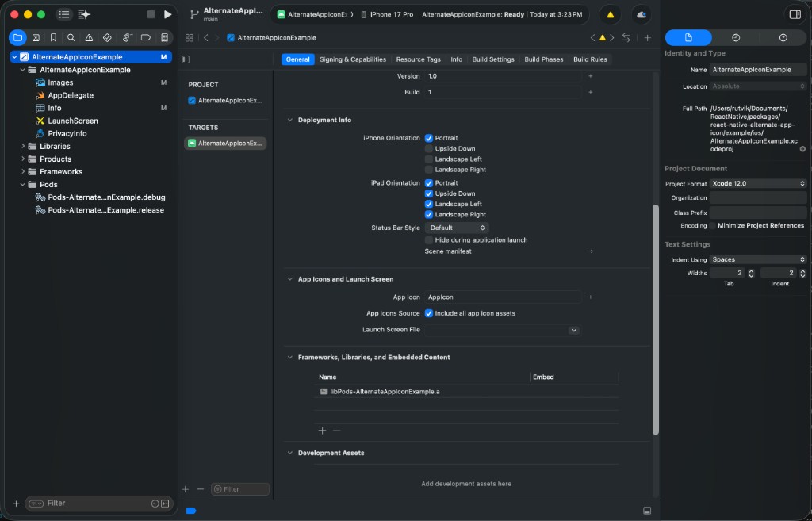Collapse the Deployment Info section
The height and width of the screenshot is (521, 812).
(290, 121)
